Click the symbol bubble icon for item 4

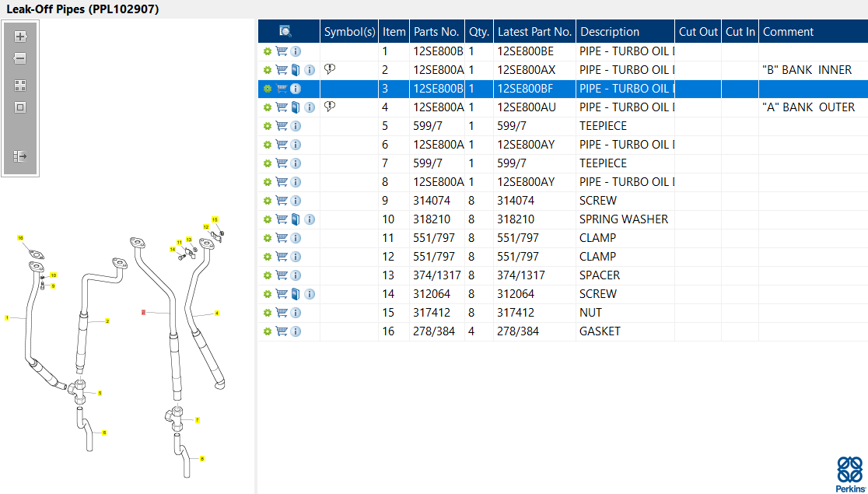[330, 107]
